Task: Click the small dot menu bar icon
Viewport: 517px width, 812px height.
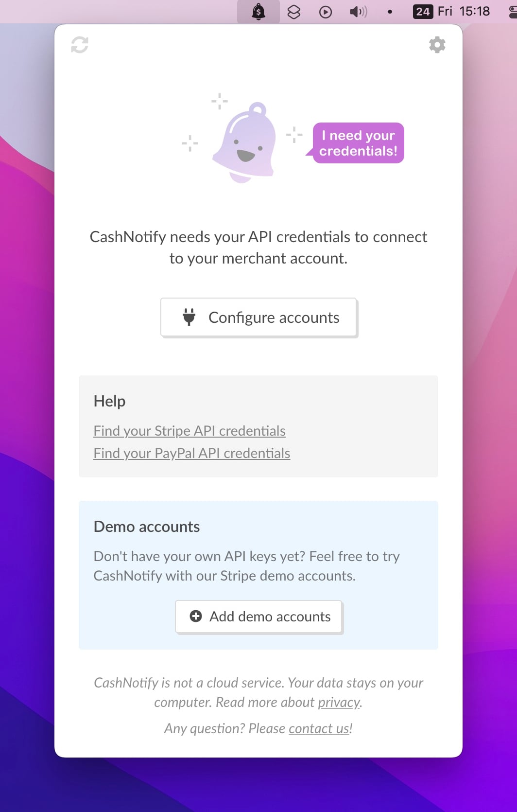Action: 390,12
